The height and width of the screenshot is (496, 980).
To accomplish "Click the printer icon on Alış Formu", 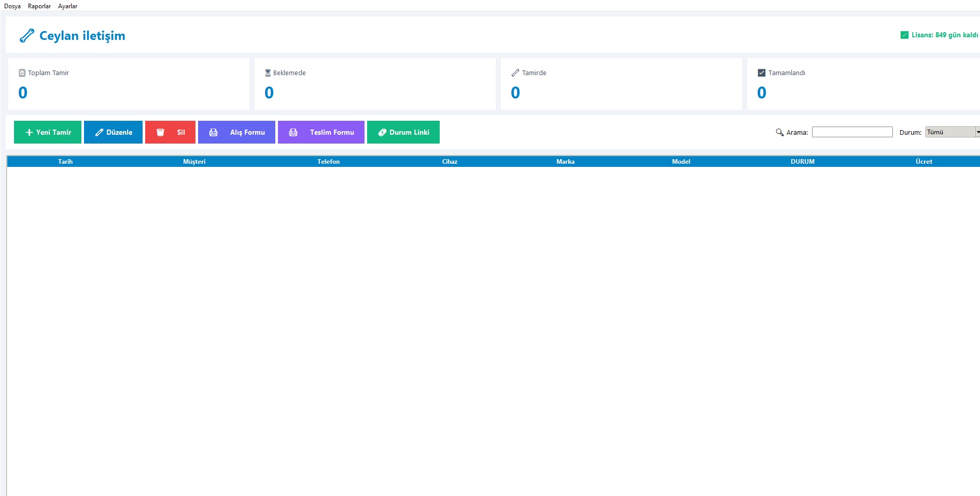I will pos(213,133).
